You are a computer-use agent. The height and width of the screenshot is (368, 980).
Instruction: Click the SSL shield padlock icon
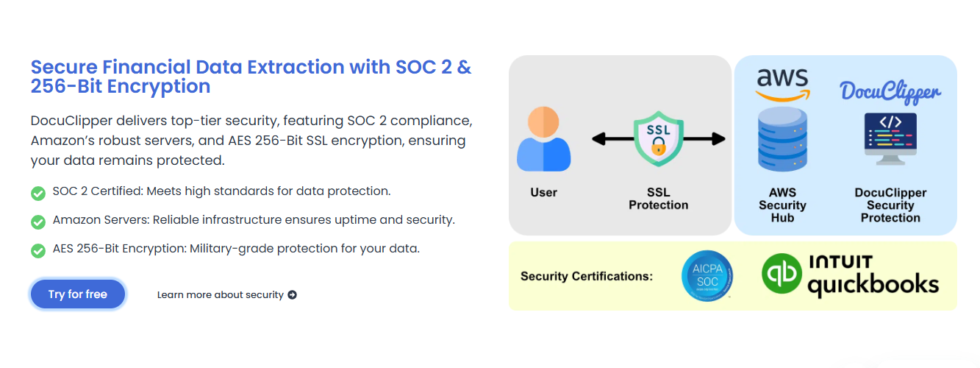tap(659, 139)
